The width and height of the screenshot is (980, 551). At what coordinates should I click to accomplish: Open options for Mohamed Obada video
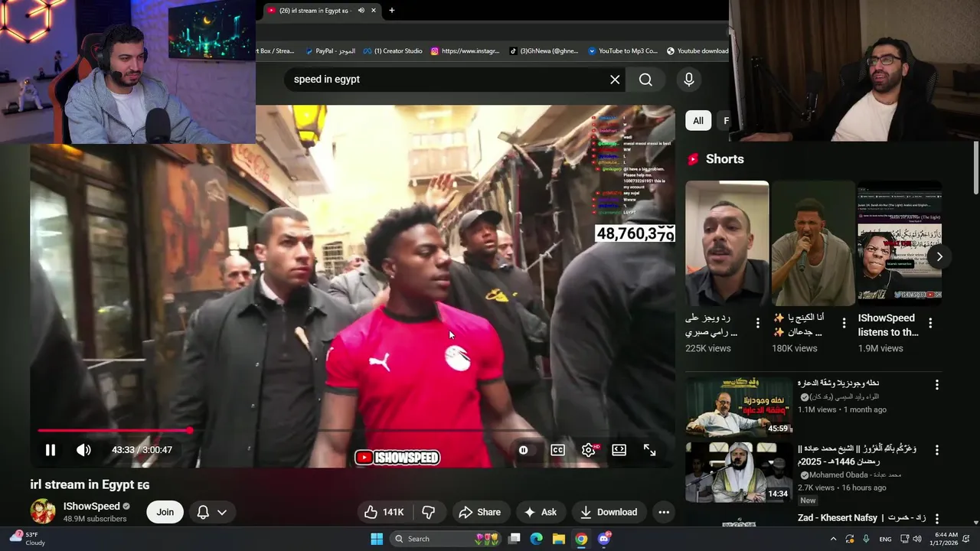(936, 451)
